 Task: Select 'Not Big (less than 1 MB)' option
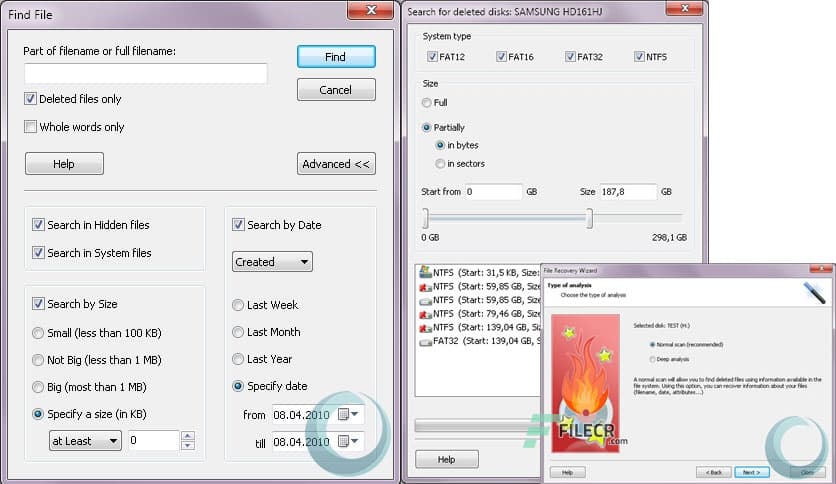coord(38,360)
